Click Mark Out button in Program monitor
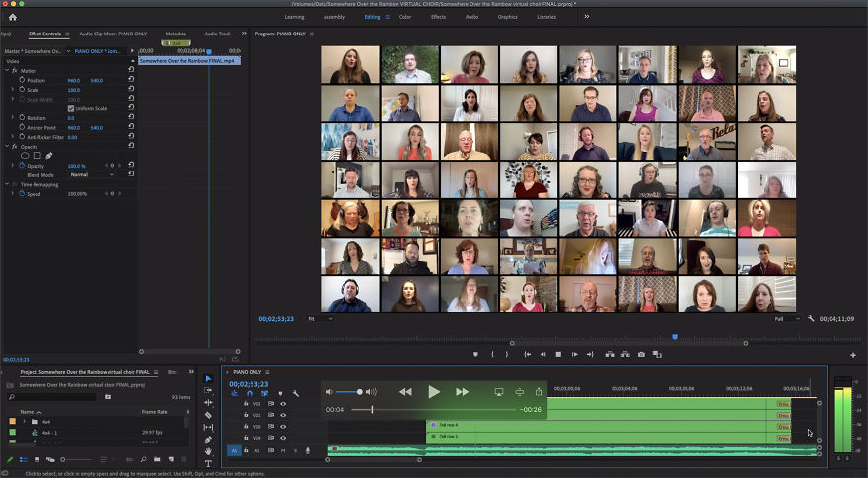The image size is (868, 478). point(507,354)
